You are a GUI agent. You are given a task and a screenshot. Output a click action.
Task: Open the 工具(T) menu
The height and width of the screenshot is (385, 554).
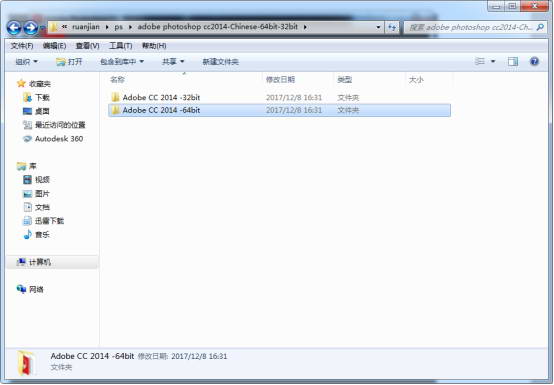coord(120,46)
